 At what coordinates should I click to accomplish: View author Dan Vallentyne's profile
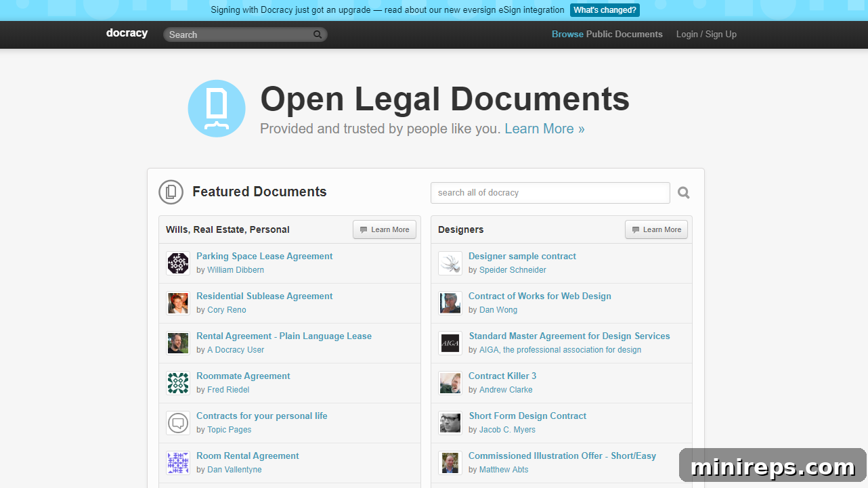coord(234,469)
